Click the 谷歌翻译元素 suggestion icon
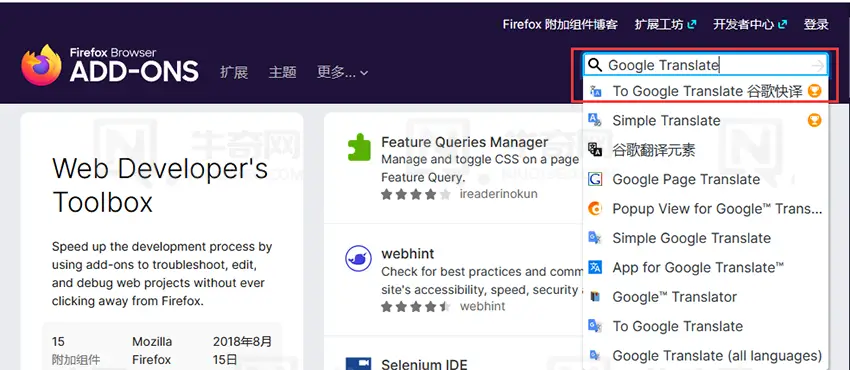Viewport: 850px width, 370px height. point(595,150)
